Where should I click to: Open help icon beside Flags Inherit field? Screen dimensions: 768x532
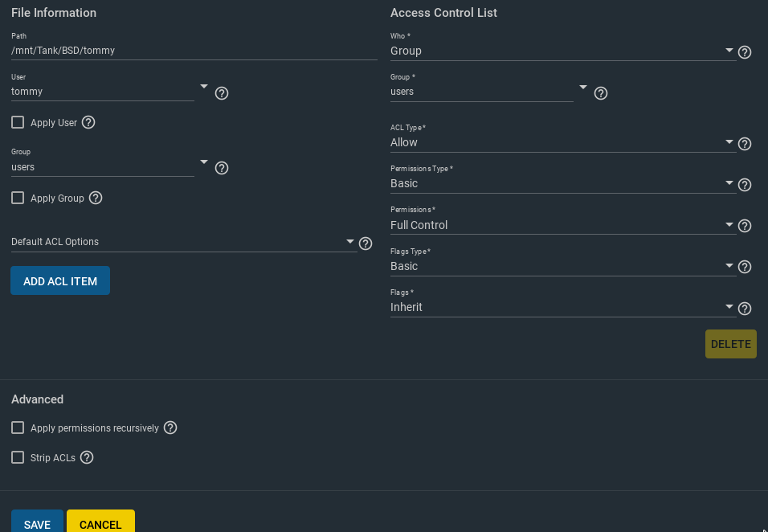point(745,308)
